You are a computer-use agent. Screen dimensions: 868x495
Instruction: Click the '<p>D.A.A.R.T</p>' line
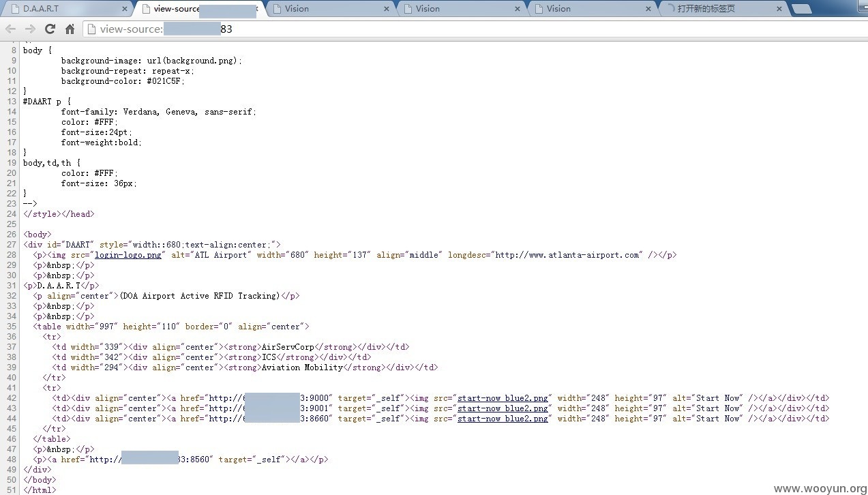(61, 286)
